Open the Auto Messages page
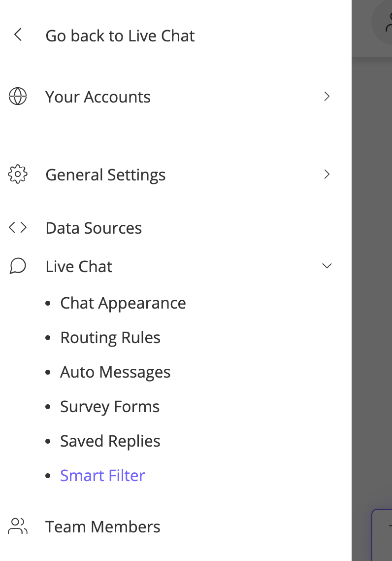 pos(115,372)
